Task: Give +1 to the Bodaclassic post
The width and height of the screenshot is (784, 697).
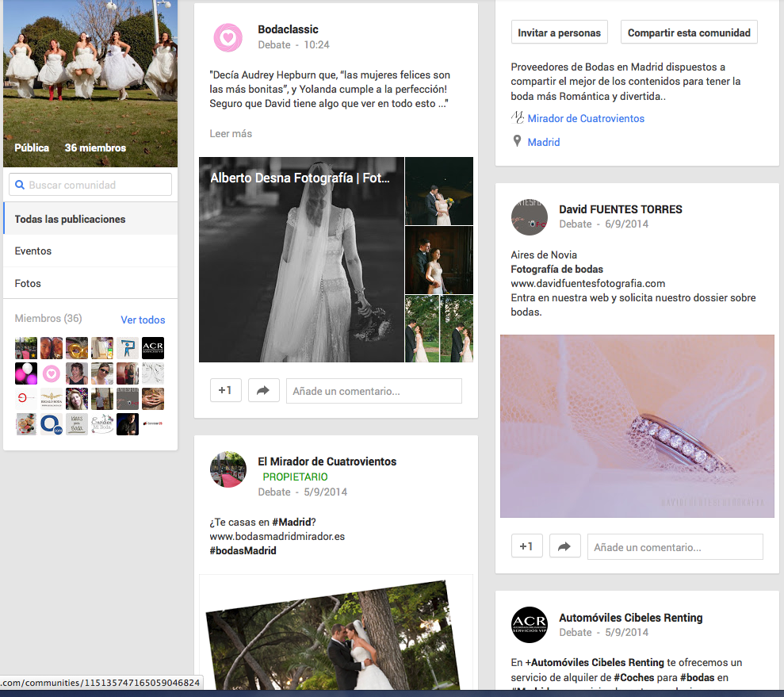Action: [x=225, y=390]
